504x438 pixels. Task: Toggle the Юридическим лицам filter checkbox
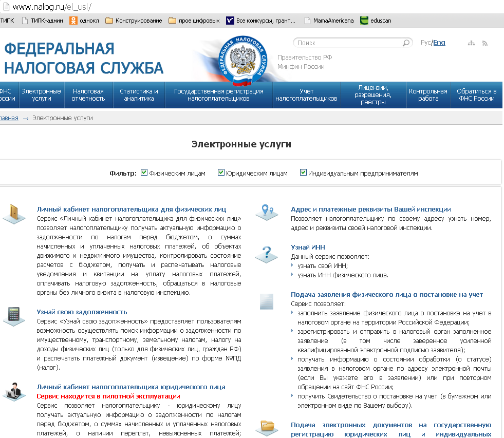click(221, 173)
